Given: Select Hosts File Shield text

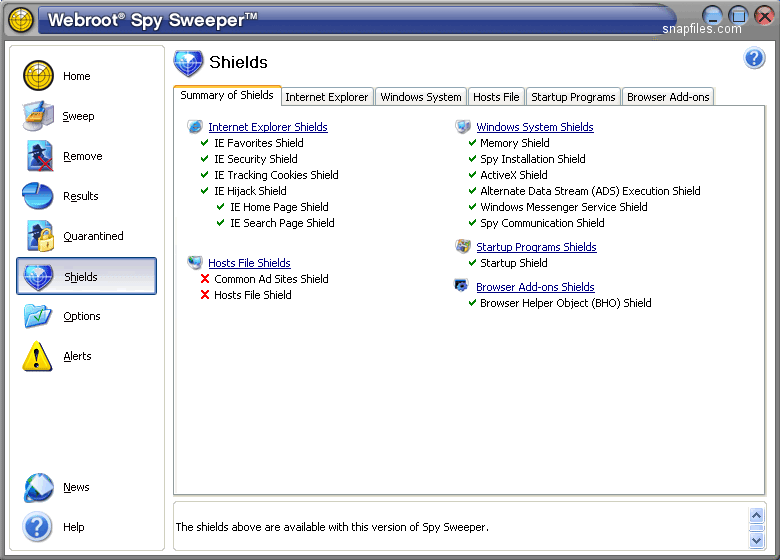Looking at the screenshot, I should click(253, 295).
